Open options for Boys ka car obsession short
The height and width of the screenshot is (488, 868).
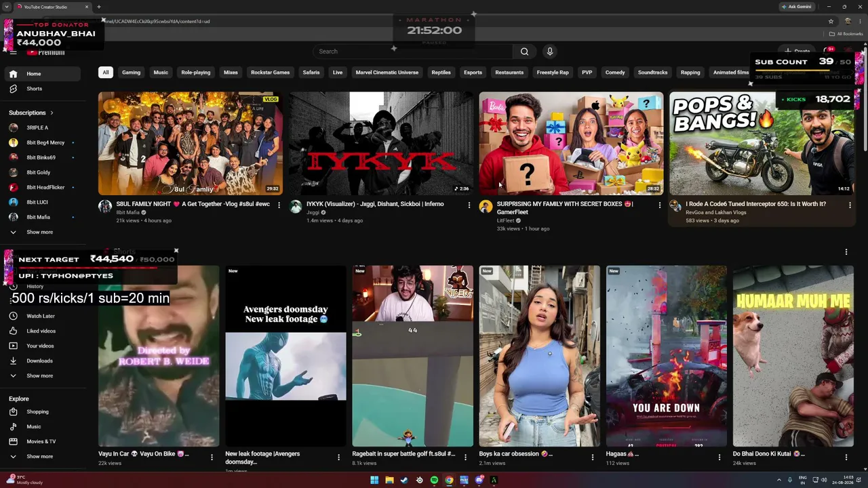592,457
